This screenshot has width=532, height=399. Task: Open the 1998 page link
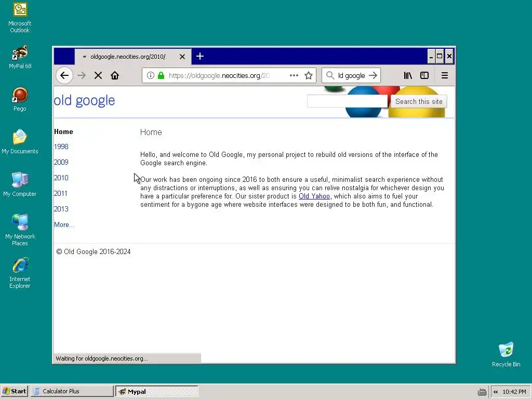[x=61, y=147]
